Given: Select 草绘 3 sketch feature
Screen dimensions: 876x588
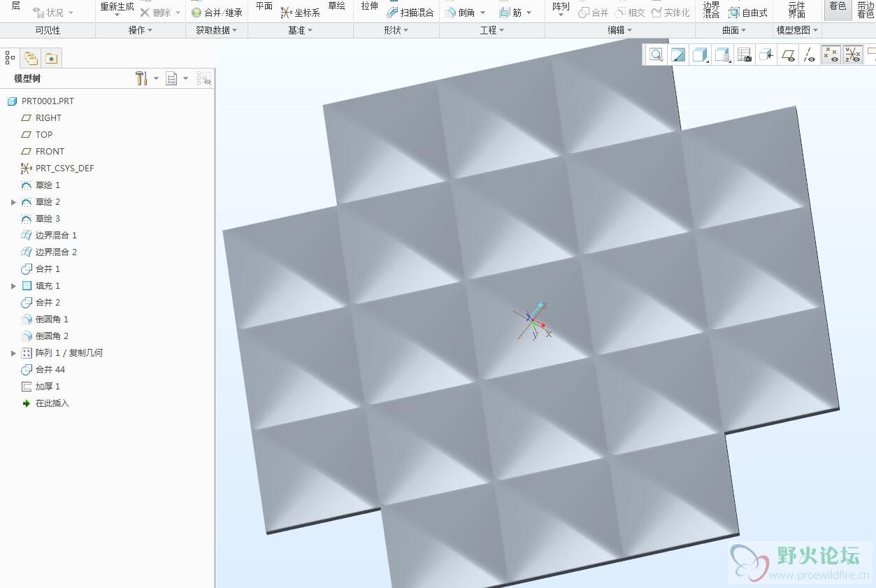Looking at the screenshot, I should [41, 219].
